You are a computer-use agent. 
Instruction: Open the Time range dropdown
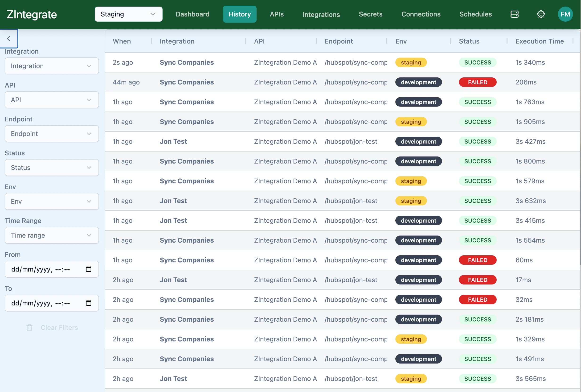coord(52,235)
